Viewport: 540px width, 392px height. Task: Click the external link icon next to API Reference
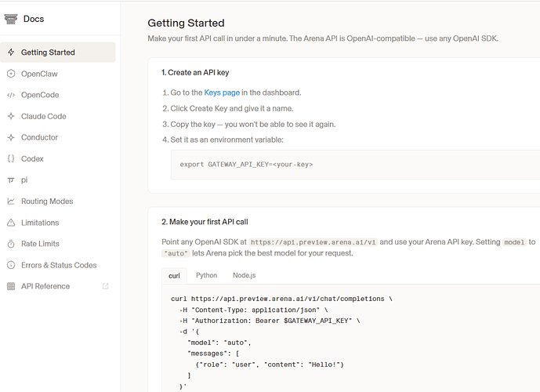tap(105, 286)
